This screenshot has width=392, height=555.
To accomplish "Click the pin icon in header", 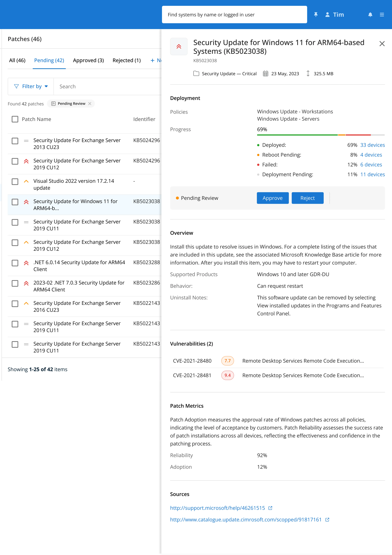I will pos(316,14).
